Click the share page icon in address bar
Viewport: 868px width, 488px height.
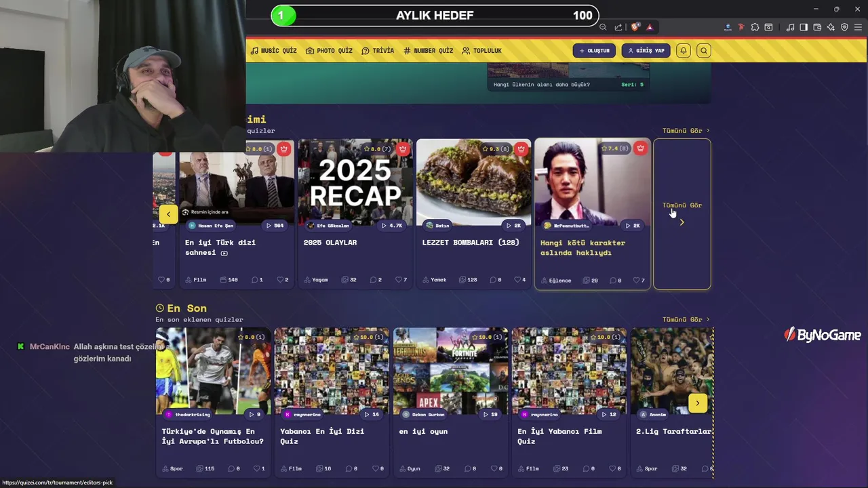[618, 27]
